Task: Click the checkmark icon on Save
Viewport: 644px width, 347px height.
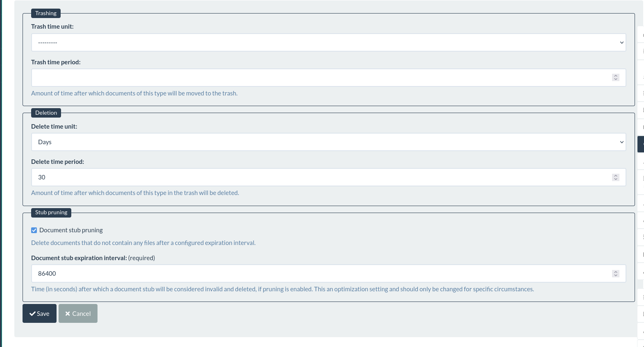Action: coord(32,314)
